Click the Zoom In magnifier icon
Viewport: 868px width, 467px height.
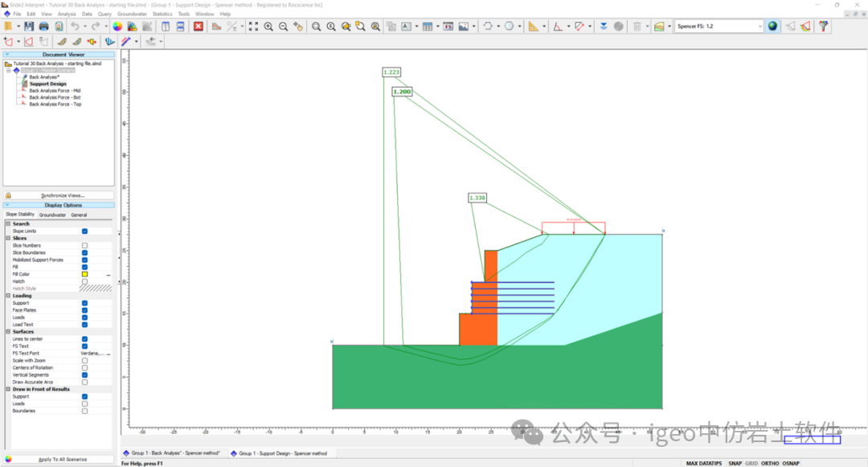click(268, 27)
